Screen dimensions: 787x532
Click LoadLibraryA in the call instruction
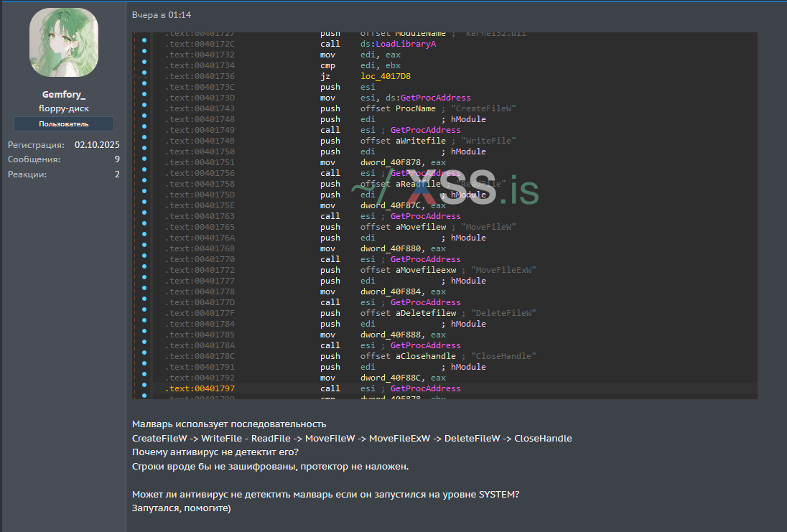(406, 44)
